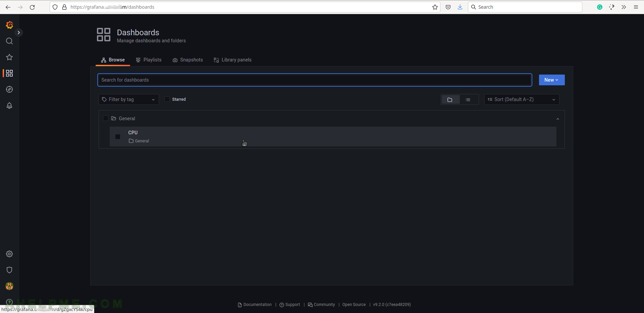Toggle the Starred filter checkbox
The width and height of the screenshot is (644, 313).
pyautogui.click(x=167, y=99)
